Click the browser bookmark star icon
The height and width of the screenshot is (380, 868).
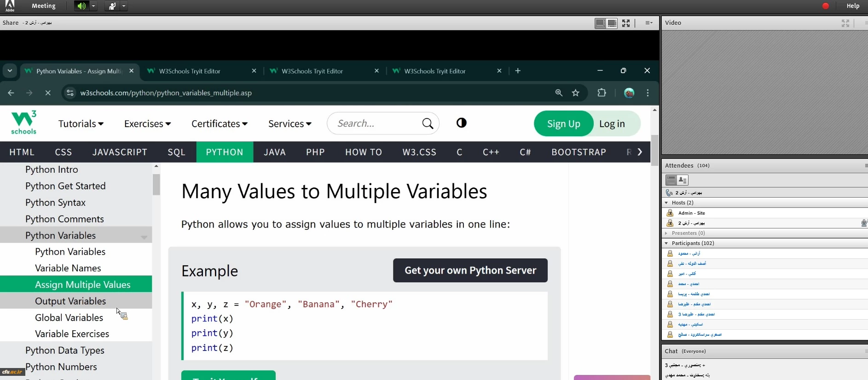click(575, 93)
